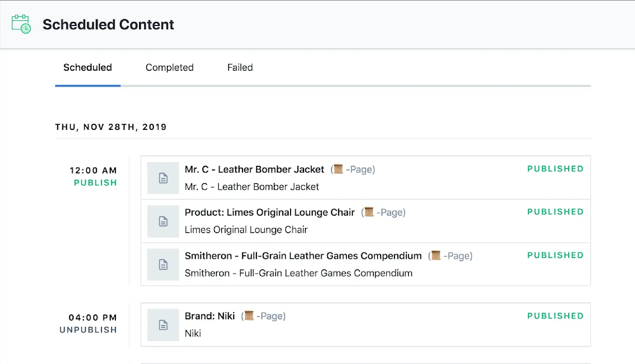Switch to the Scheduled tab
Image resolution: width=635 pixels, height=364 pixels.
pos(88,68)
